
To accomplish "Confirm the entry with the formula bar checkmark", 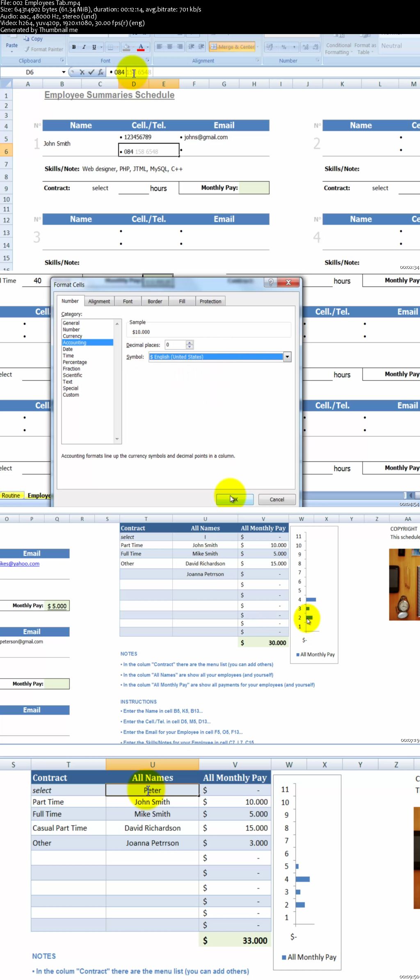I will click(91, 72).
